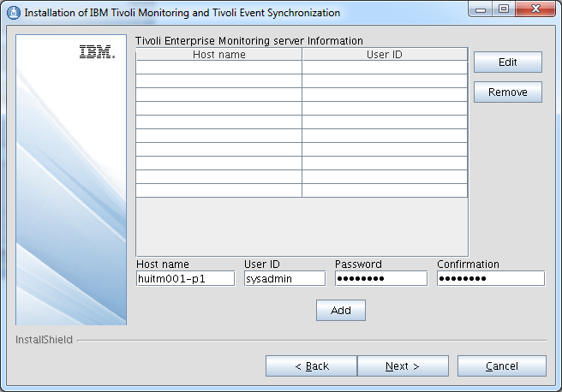
Task: Add the monitoring server entry
Action: [340, 310]
